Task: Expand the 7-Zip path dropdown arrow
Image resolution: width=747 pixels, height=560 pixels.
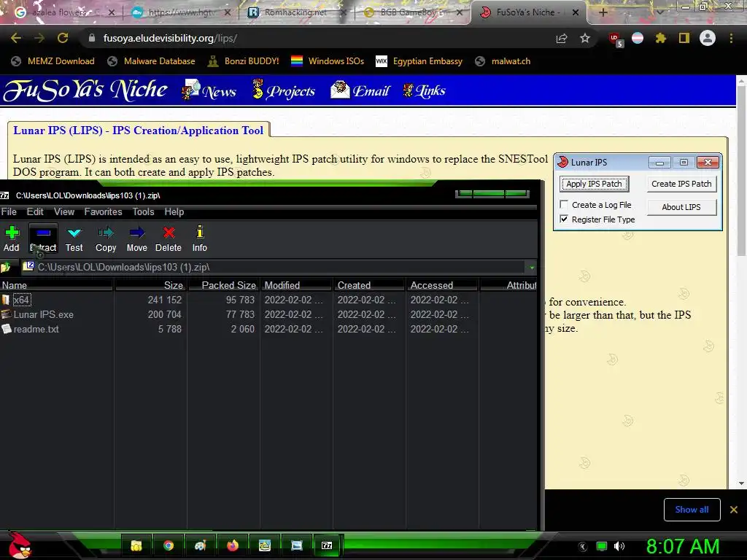Action: point(532,268)
